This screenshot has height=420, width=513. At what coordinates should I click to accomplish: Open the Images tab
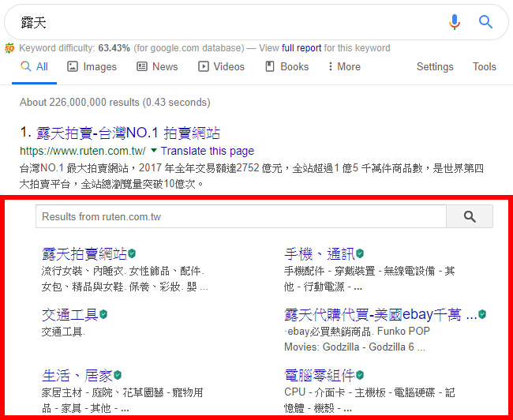92,66
